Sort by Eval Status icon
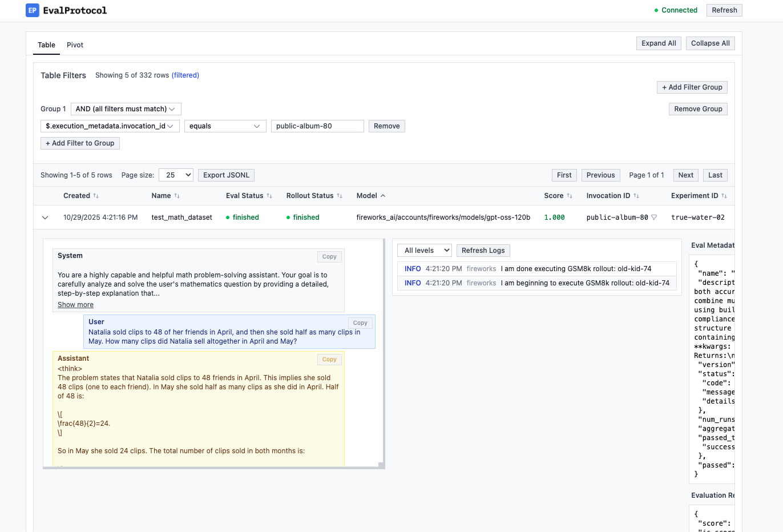 (x=269, y=196)
